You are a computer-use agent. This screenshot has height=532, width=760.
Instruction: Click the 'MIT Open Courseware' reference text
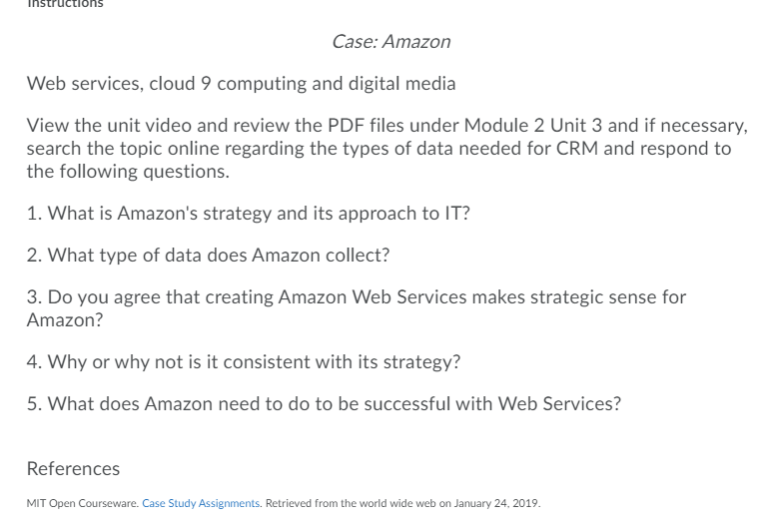tap(83, 503)
